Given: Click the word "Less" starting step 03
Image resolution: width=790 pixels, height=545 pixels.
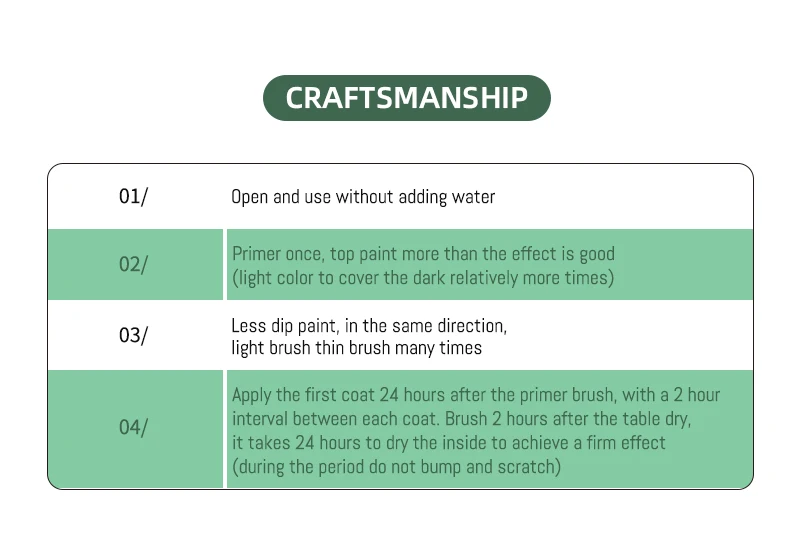Looking at the screenshot, I should click(247, 325).
